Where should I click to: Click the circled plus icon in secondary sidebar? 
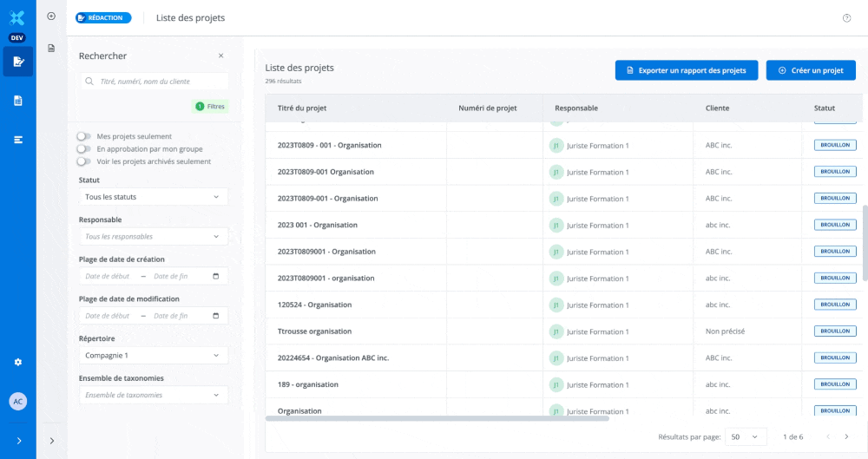pyautogui.click(x=51, y=16)
